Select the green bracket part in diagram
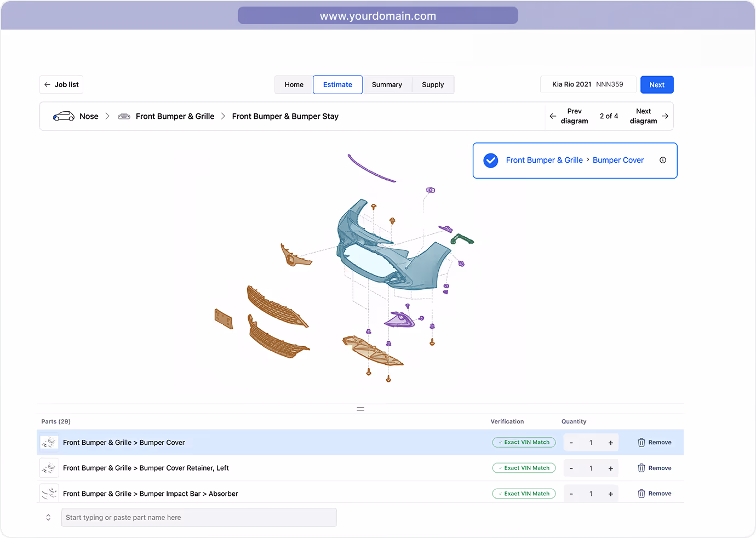 (461, 238)
